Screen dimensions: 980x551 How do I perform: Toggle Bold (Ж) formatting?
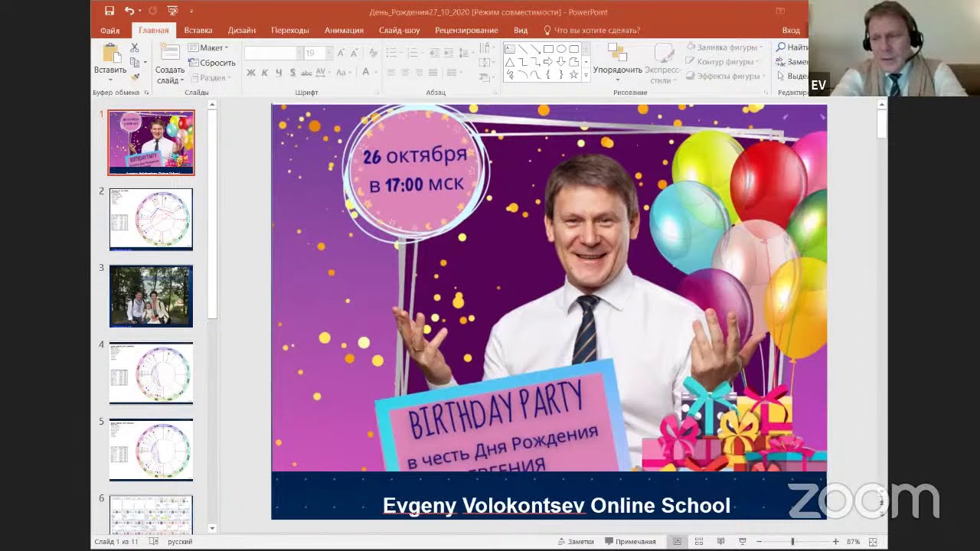point(251,73)
